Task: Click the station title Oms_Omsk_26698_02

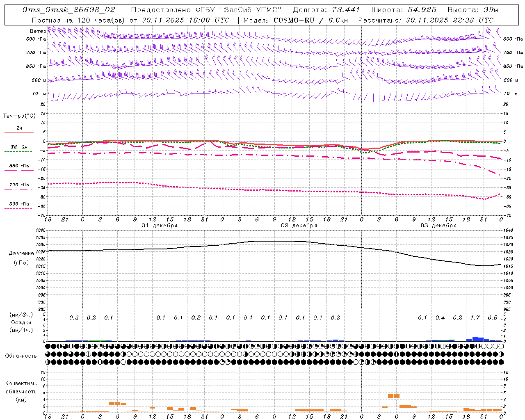Action: click(x=69, y=10)
